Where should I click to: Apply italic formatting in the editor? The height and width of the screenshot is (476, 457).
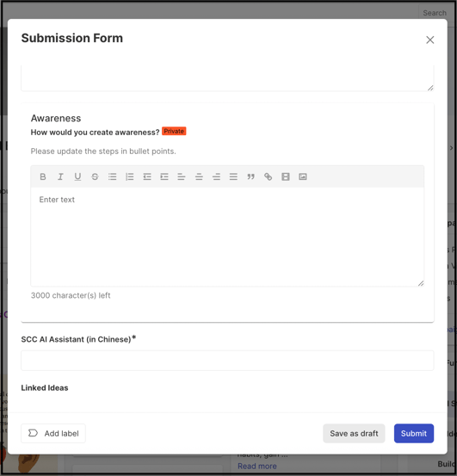point(60,176)
